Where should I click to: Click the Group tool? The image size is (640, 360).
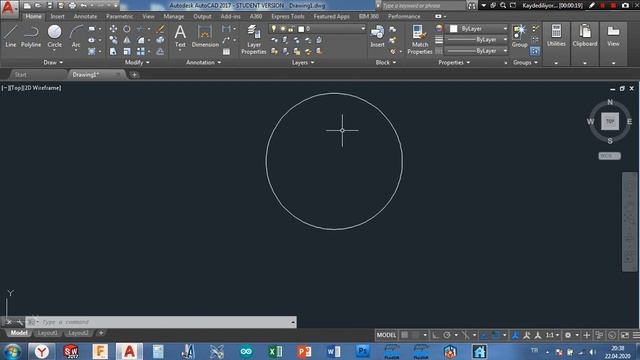point(520,36)
